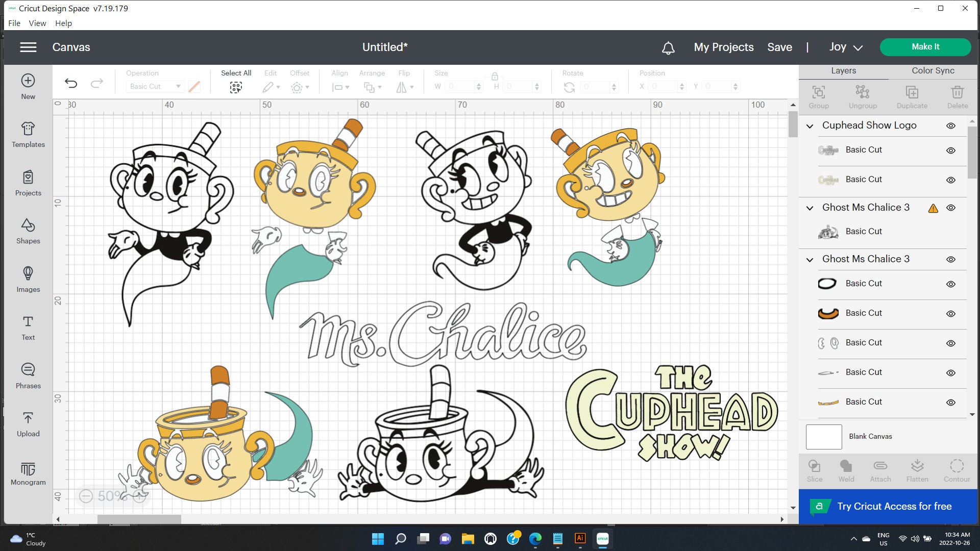Screen dimensions: 980x551
Task: Switch to the Color Sync tab
Action: [x=933, y=71]
